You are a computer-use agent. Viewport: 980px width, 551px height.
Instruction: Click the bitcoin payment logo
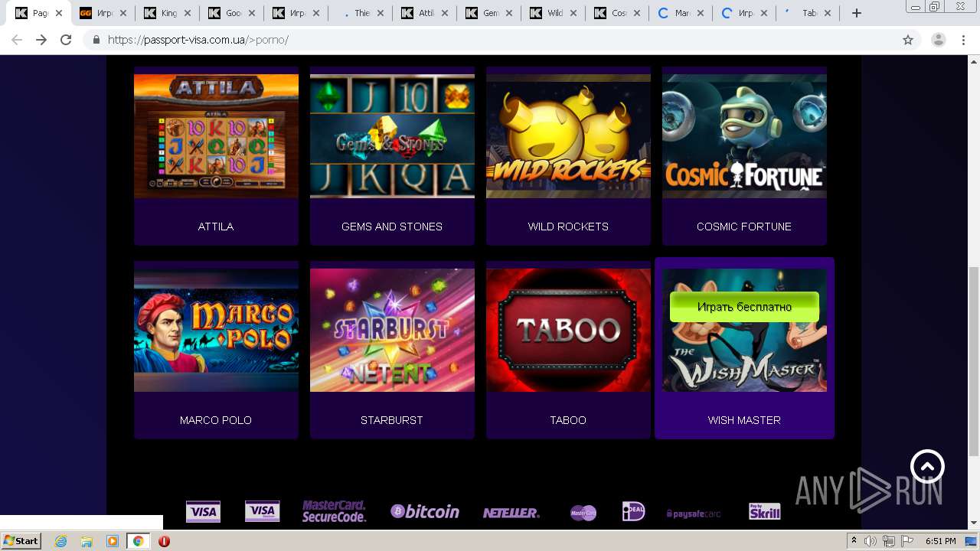click(x=425, y=511)
